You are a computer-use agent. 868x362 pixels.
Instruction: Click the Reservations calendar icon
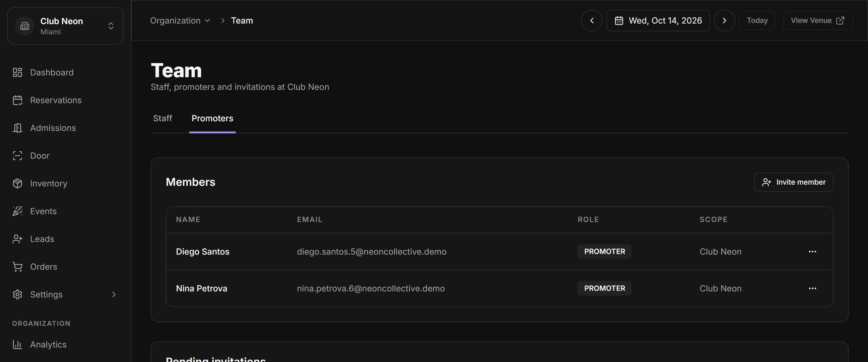pos(17,100)
